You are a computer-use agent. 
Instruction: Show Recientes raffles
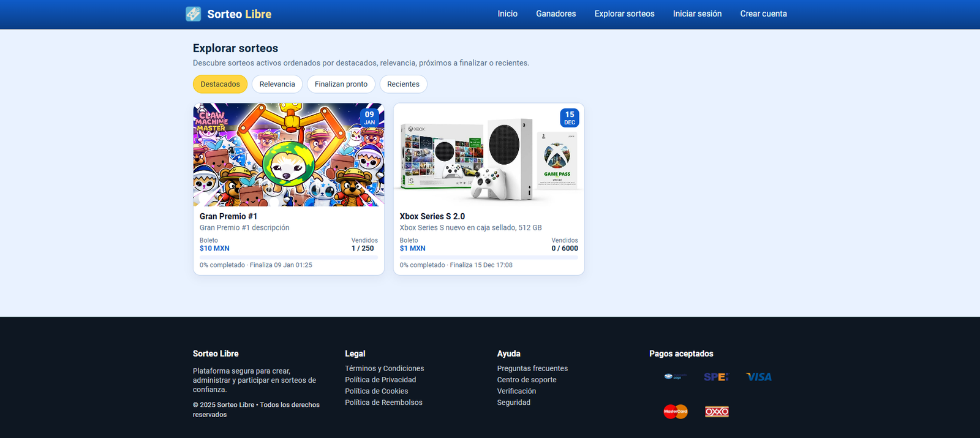(403, 84)
